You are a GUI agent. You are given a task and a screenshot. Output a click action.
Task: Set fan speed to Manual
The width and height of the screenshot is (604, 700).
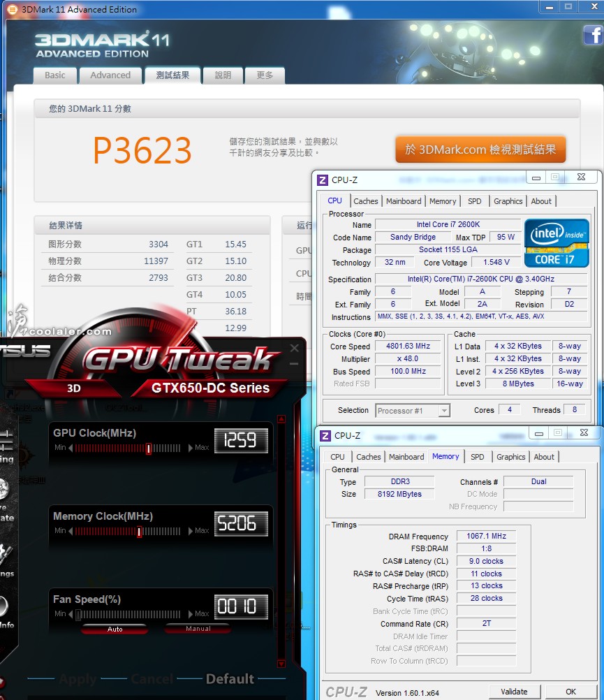point(198,629)
